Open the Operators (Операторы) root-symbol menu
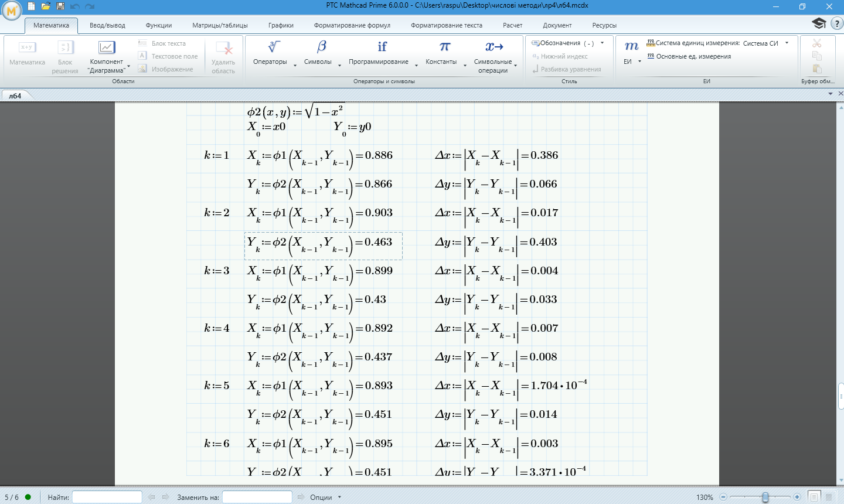This screenshot has height=504, width=844. pos(274,47)
